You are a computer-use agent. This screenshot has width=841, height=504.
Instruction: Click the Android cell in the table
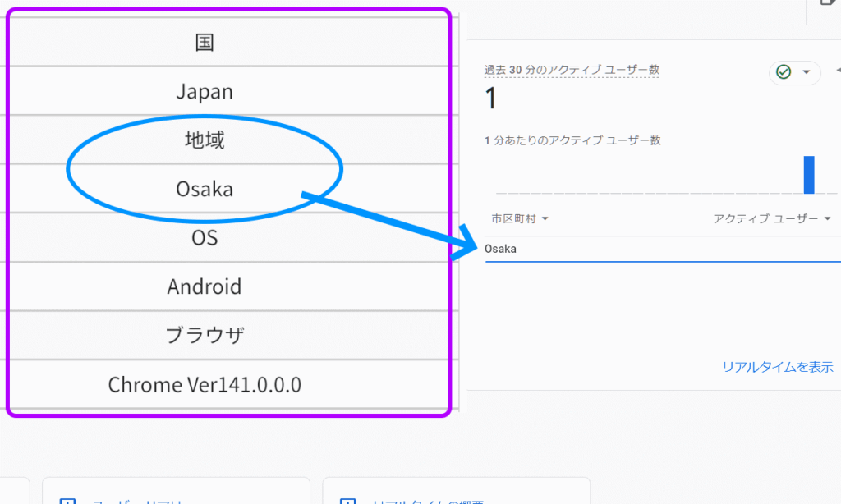(x=205, y=286)
